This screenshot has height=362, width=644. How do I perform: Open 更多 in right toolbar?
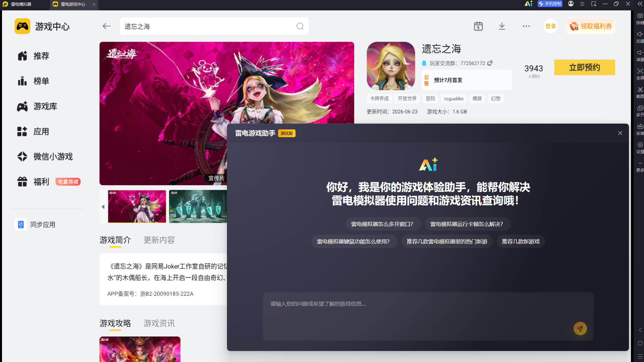coord(640,166)
